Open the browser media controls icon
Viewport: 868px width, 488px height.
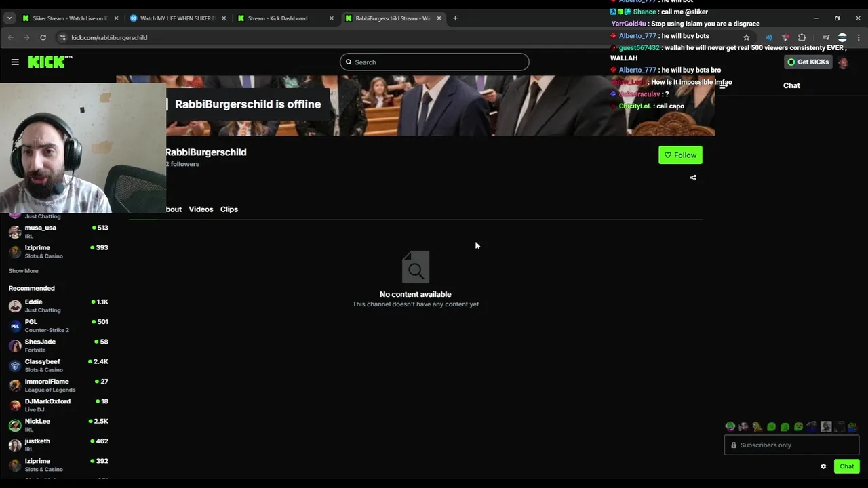click(826, 37)
